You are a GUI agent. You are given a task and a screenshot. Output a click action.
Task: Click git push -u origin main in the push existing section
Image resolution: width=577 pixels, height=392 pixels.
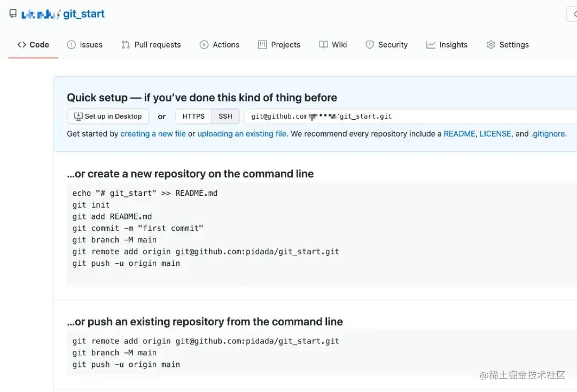coord(126,364)
